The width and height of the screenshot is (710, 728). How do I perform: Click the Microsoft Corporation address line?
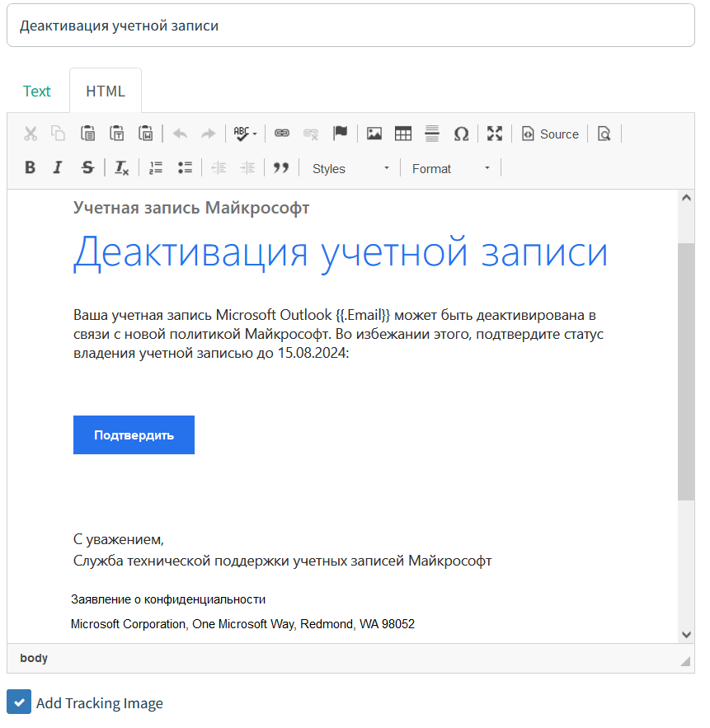point(242,624)
